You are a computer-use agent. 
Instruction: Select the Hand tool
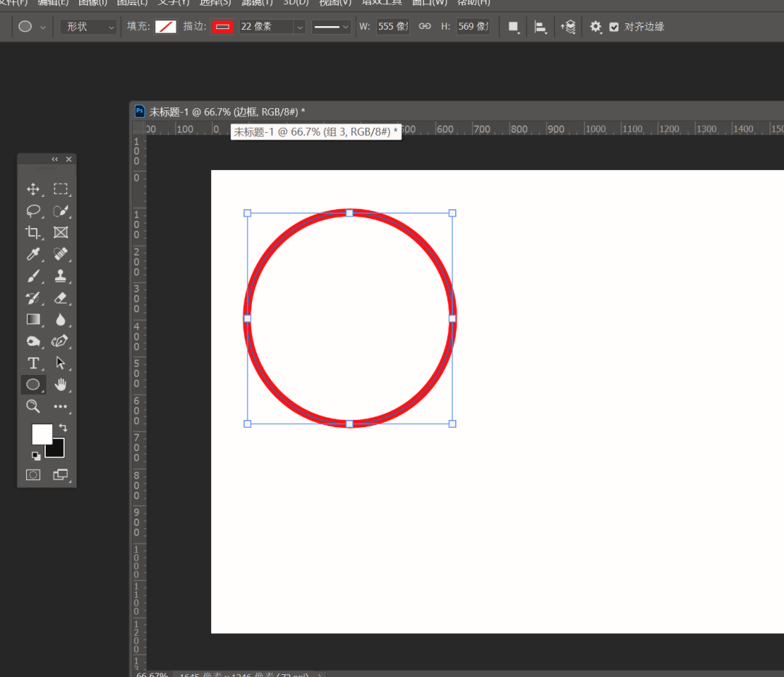[60, 384]
